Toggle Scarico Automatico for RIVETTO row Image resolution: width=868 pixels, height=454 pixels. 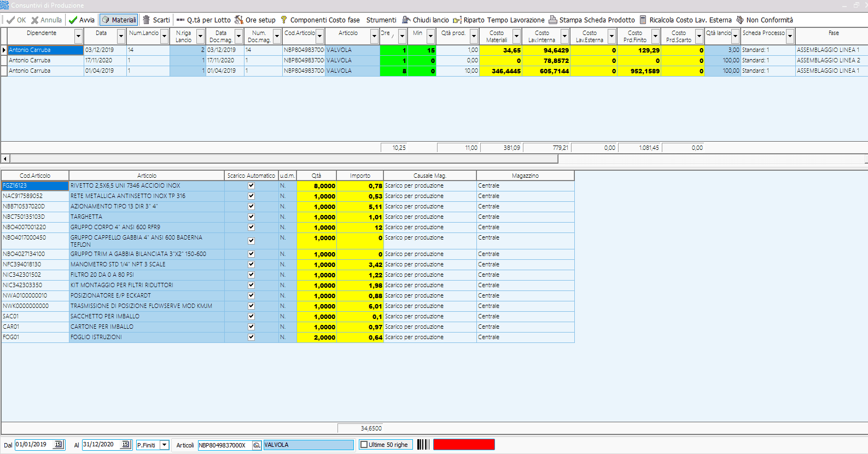252,185
